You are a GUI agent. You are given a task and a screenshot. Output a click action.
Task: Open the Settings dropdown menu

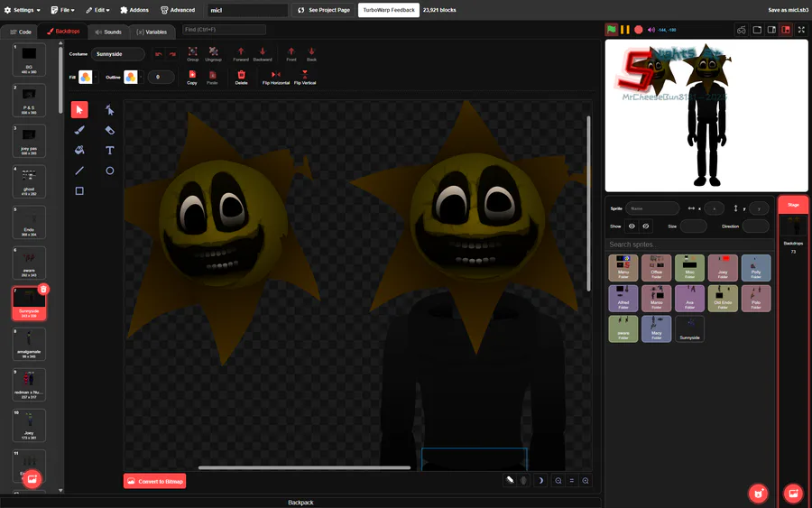click(23, 10)
